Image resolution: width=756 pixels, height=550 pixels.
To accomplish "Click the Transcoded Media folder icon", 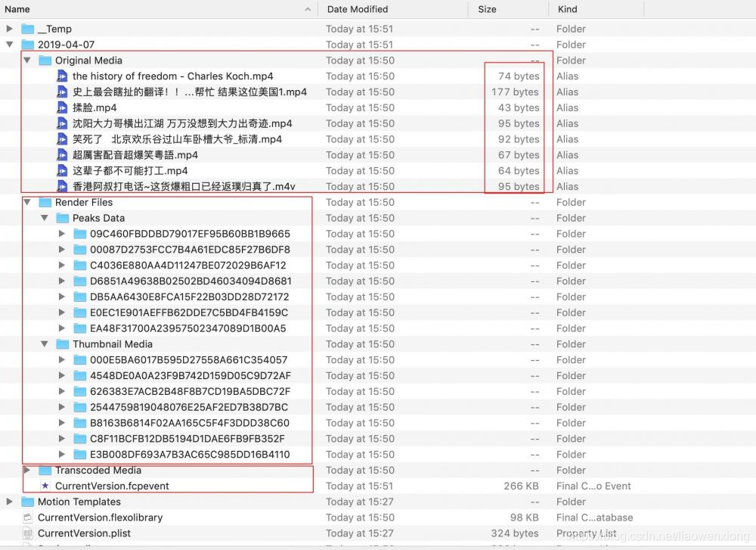I will coord(45,470).
